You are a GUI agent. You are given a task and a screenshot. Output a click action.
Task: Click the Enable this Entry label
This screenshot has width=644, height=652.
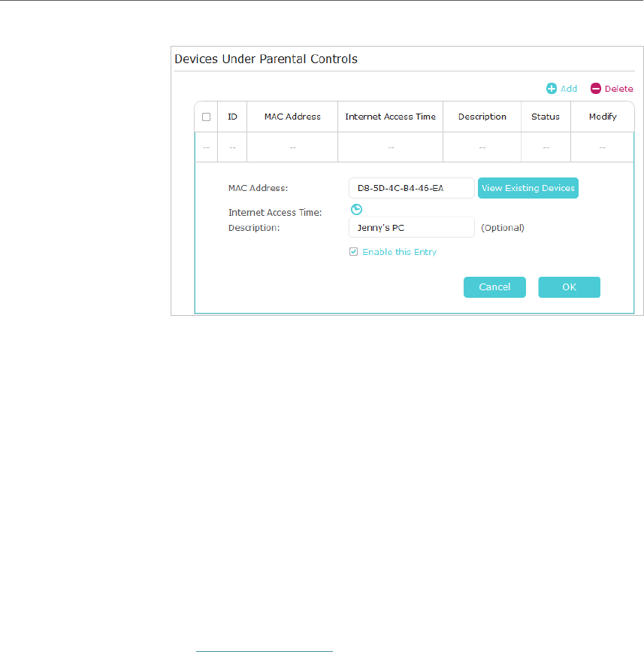tap(400, 252)
